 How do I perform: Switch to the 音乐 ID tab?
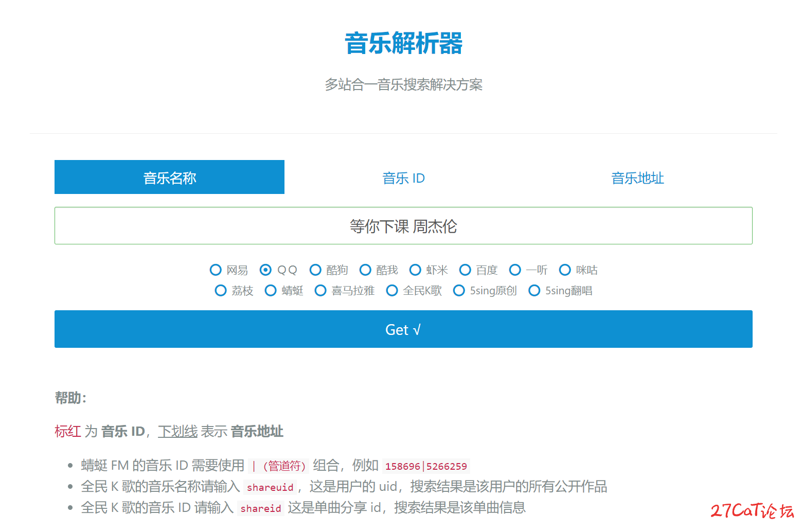point(403,178)
